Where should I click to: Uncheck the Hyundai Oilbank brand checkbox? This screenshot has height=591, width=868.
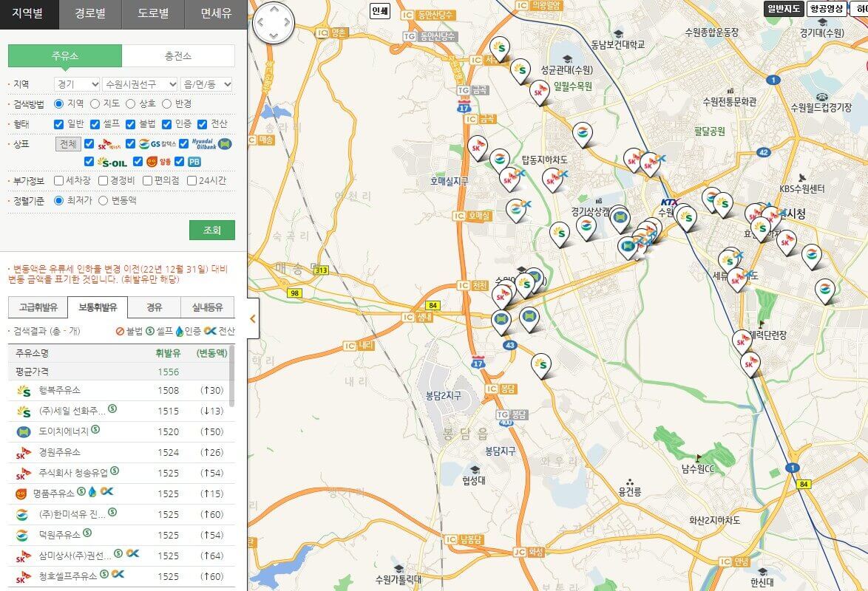184,144
